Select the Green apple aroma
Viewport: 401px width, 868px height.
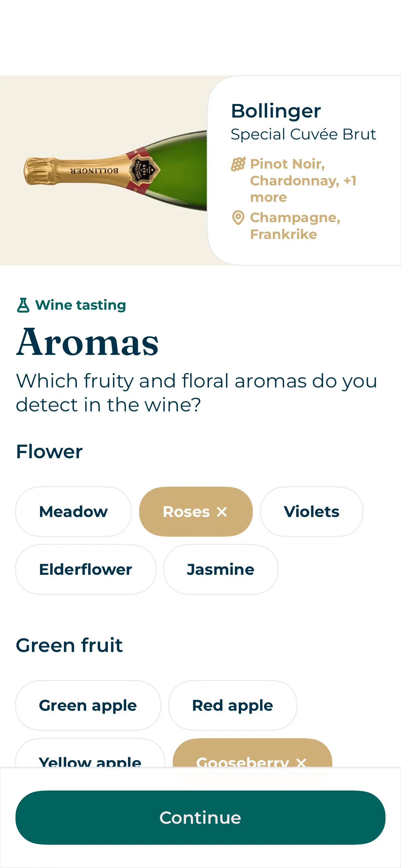coord(87,706)
